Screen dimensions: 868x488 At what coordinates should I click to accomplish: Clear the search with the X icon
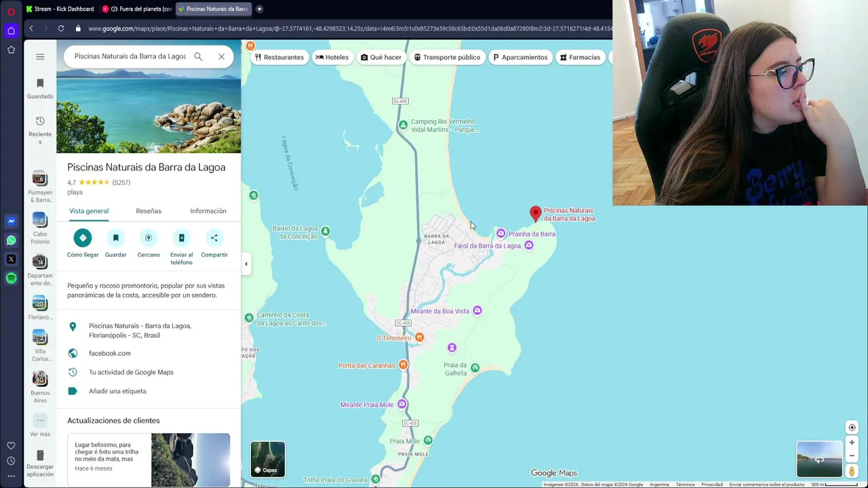point(221,57)
